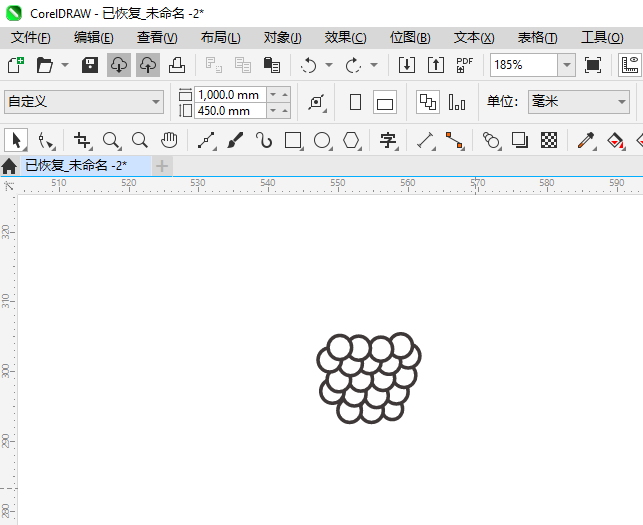Pick the Text tool (字)
The height and width of the screenshot is (525, 643).
tap(388, 140)
